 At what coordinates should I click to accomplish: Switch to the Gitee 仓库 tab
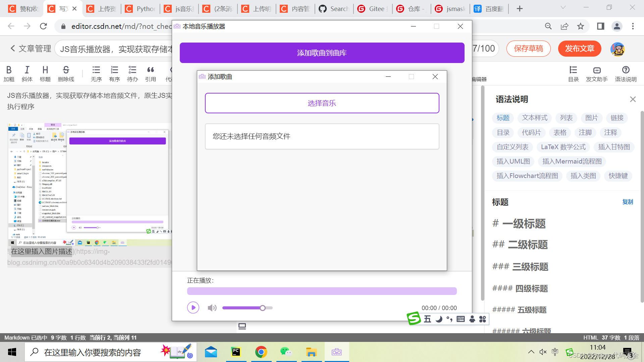click(x=412, y=9)
